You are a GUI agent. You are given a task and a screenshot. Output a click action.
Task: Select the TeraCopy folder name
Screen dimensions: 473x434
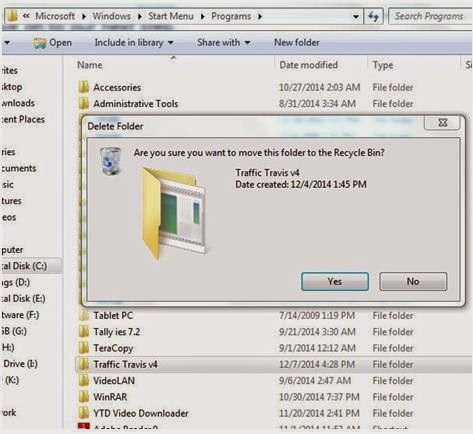[x=113, y=348]
